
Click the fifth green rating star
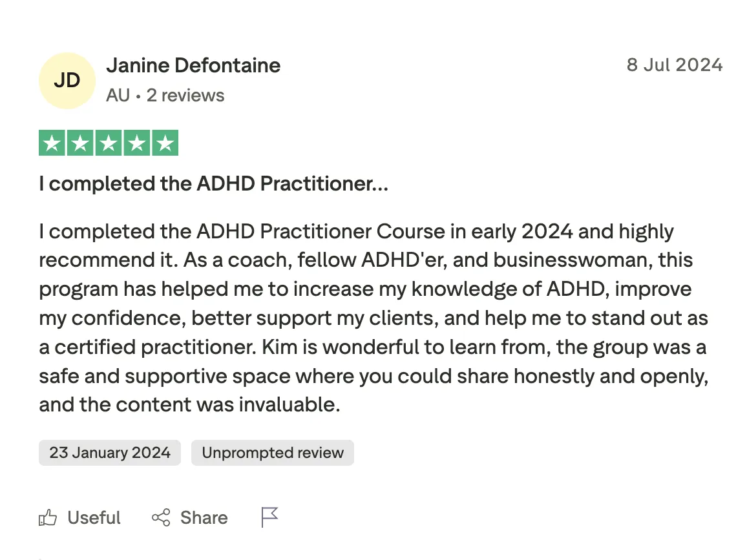click(x=165, y=143)
